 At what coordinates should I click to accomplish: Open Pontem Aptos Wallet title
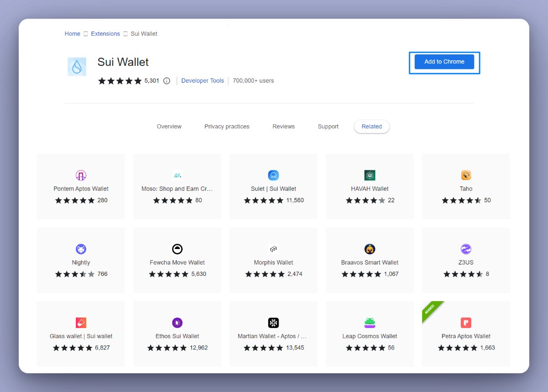click(x=81, y=189)
